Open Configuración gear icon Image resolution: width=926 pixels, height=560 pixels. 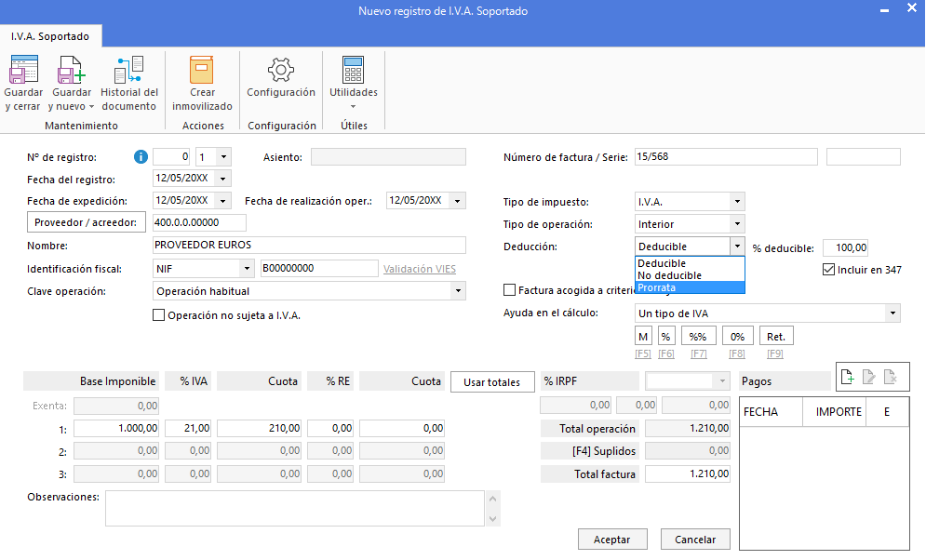click(x=280, y=70)
